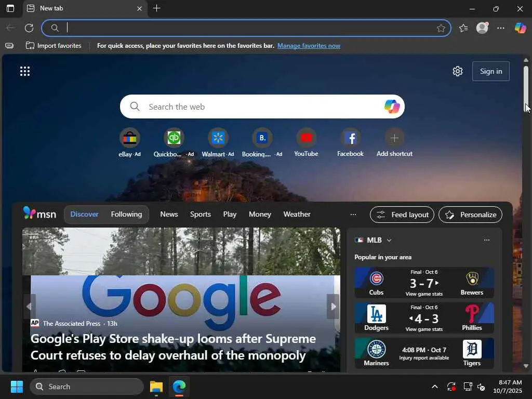Close the New tab tab
Image resolution: width=532 pixels, height=399 pixels.
(139, 8)
